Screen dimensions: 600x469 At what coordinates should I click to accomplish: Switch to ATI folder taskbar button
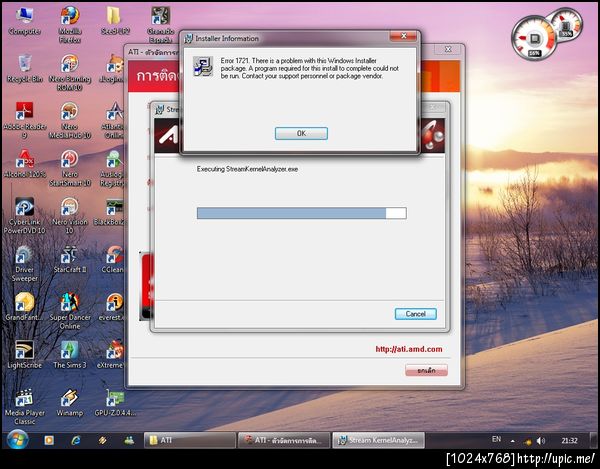point(189,440)
